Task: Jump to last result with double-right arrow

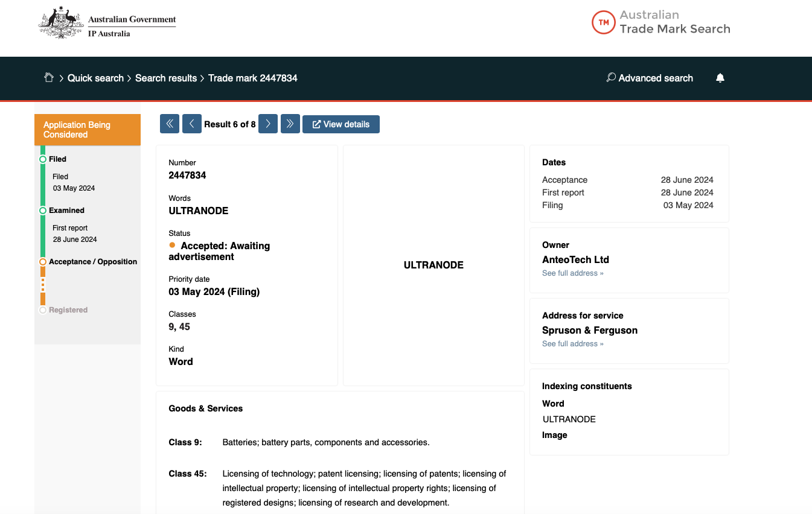Action: pos(290,124)
